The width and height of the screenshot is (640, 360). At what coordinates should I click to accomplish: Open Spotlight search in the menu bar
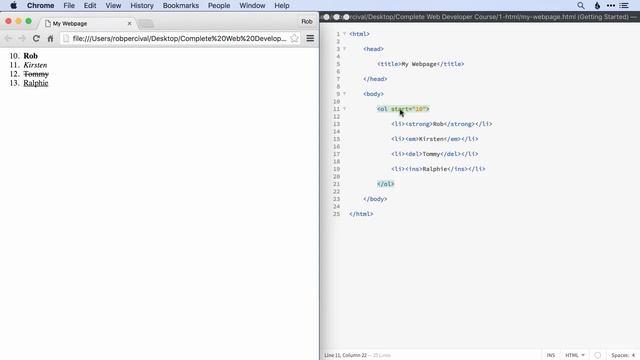(581, 5)
